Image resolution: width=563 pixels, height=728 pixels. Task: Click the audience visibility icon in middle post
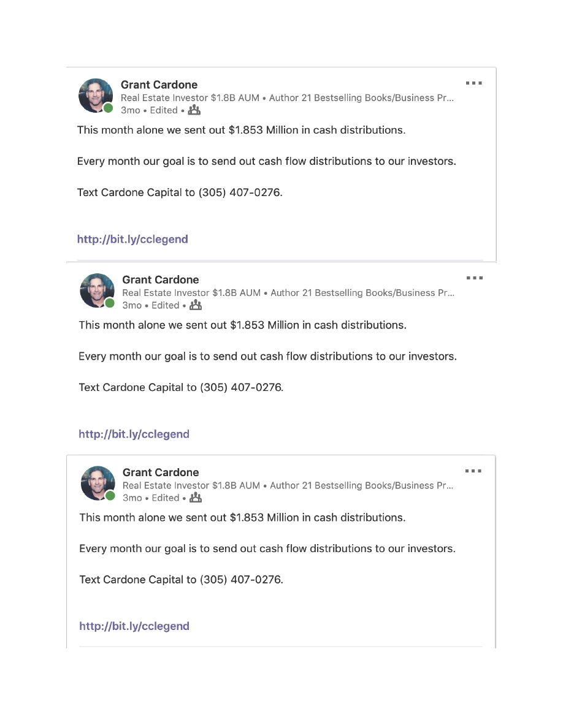click(196, 305)
